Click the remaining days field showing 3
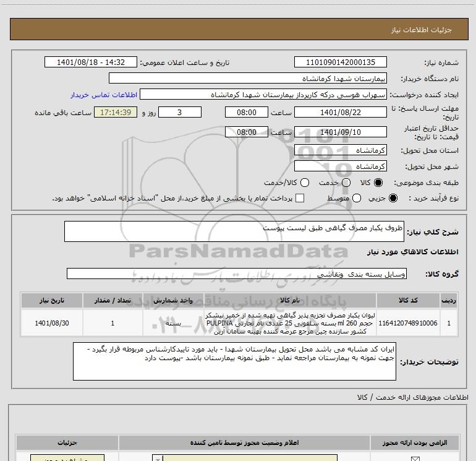Image resolution: width=476 pixels, height=461 pixels. 180,112
